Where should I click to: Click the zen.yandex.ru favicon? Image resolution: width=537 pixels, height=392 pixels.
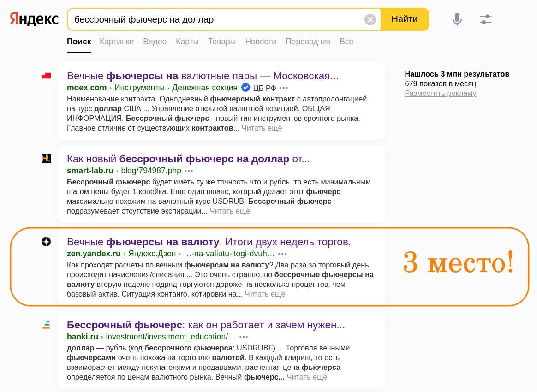point(46,242)
